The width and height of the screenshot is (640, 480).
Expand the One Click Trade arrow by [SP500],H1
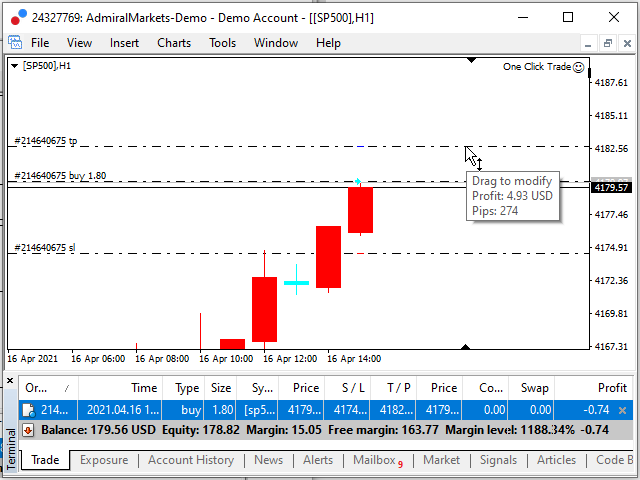(x=14, y=66)
